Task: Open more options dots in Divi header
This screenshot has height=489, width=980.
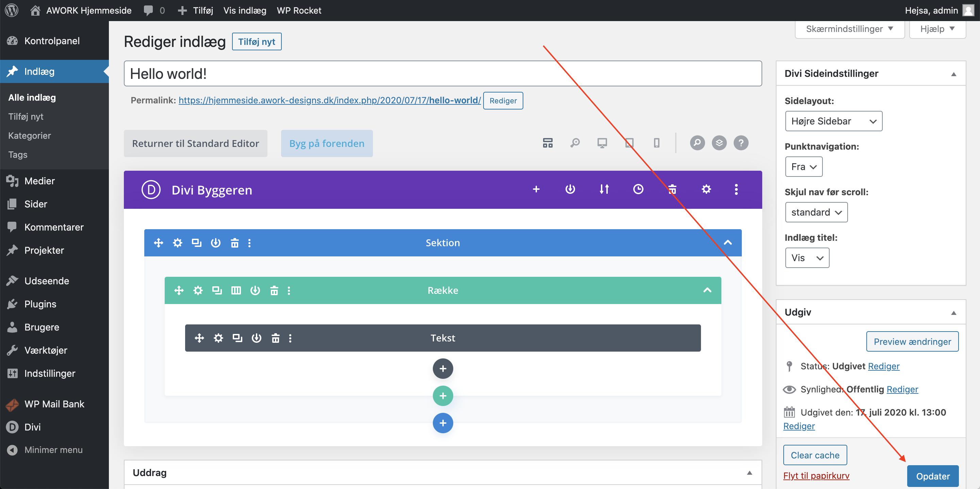Action: coord(736,189)
